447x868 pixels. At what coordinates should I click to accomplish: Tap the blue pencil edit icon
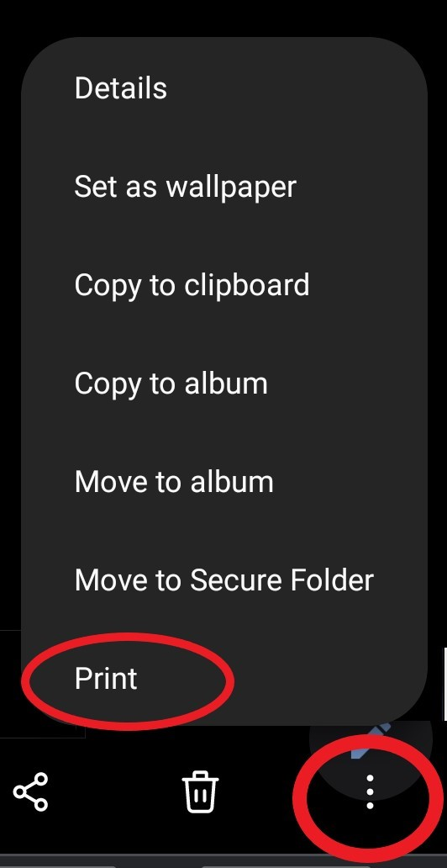pos(371,741)
